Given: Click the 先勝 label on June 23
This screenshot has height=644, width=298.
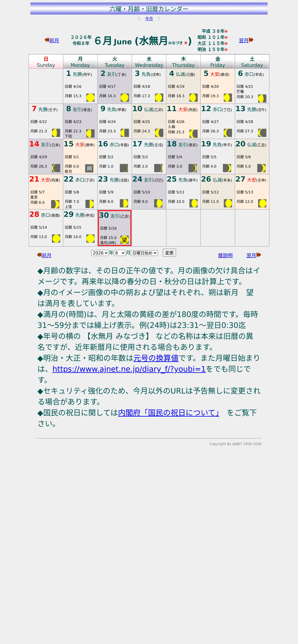Looking at the screenshot, I should coord(114,180).
